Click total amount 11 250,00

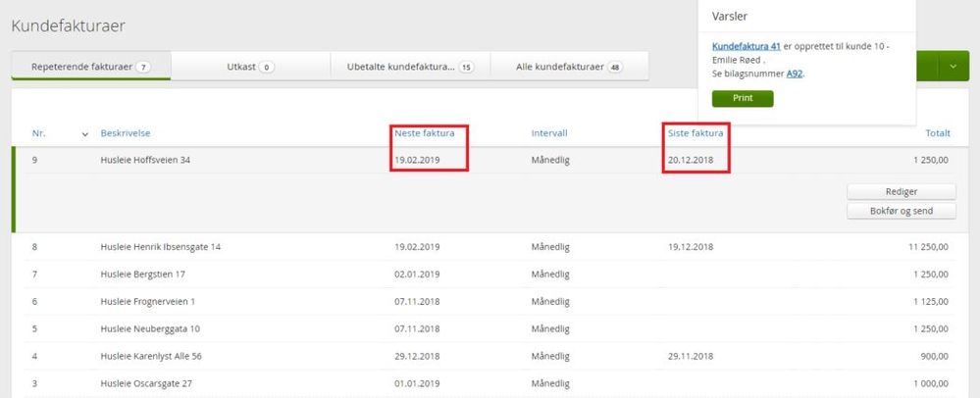point(928,247)
